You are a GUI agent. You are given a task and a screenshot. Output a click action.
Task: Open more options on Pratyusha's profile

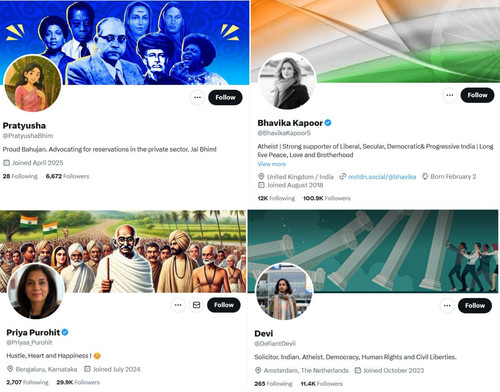[197, 97]
